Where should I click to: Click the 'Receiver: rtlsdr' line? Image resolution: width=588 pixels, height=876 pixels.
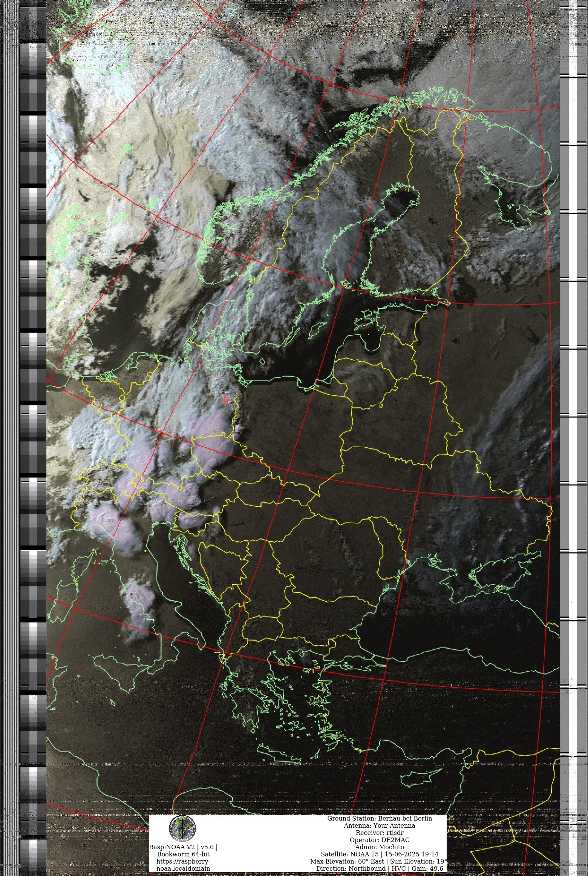tap(380, 833)
